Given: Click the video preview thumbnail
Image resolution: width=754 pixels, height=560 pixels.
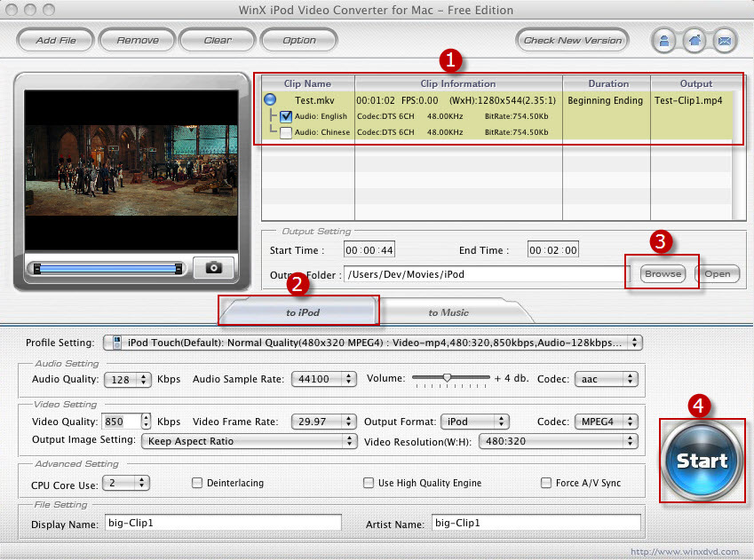Looking at the screenshot, I should (131, 170).
